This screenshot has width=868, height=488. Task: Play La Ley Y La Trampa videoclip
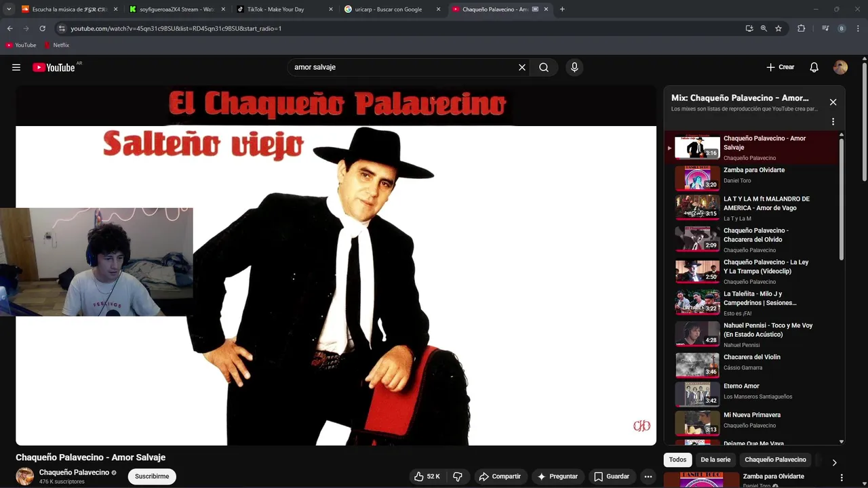tap(753, 271)
